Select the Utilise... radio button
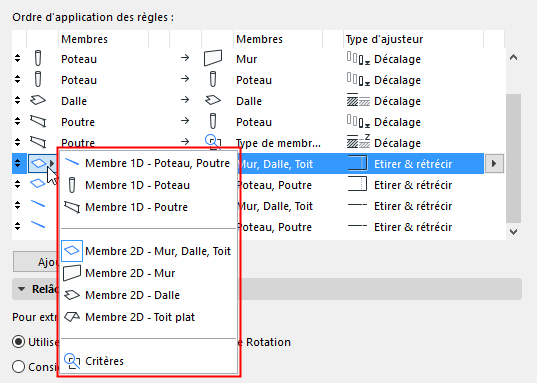Screen dimensions: 537x383 pos(18,342)
